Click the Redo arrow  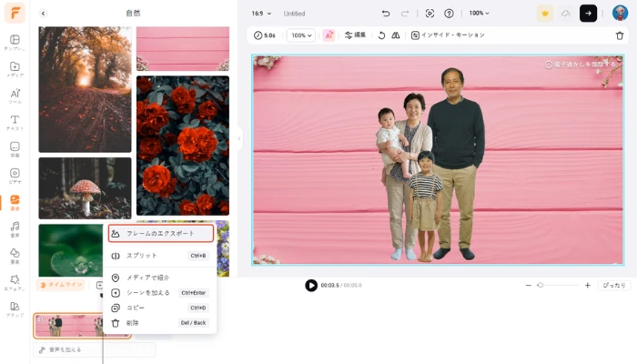pyautogui.click(x=405, y=14)
